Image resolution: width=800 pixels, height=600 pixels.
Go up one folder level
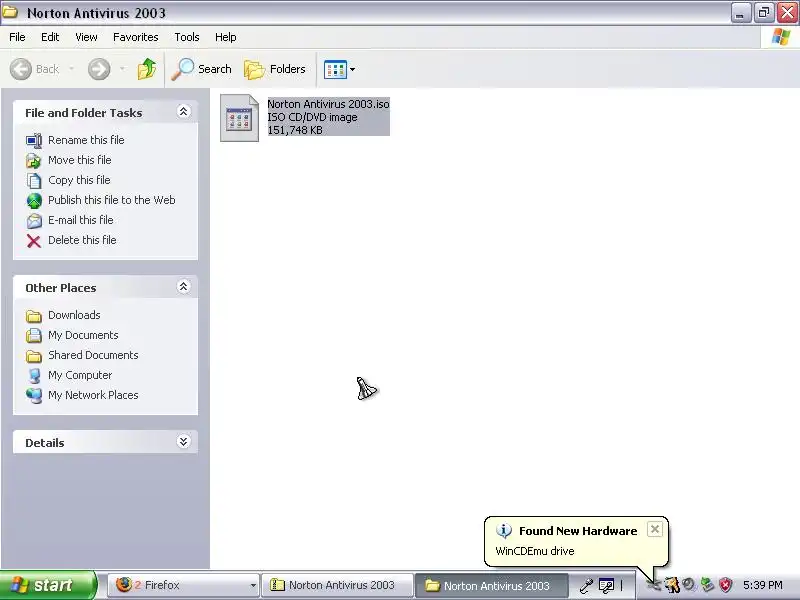[x=147, y=69]
